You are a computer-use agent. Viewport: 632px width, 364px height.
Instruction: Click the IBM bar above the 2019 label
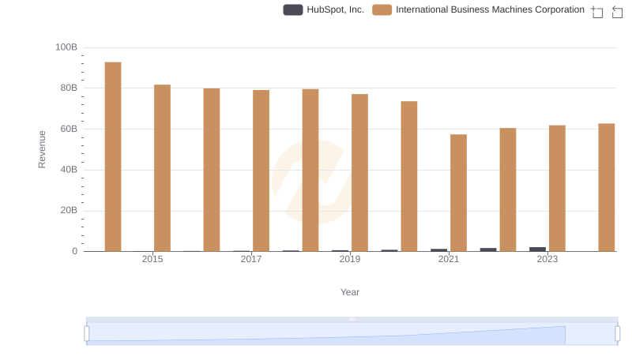359,173
